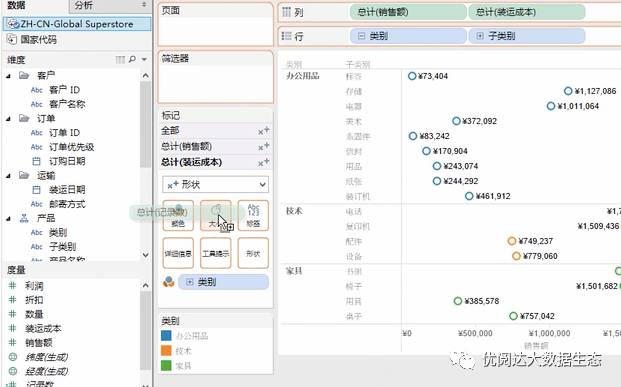The image size is (621, 387).
Task: Select the 全部 marks row
Action: (x=215, y=131)
